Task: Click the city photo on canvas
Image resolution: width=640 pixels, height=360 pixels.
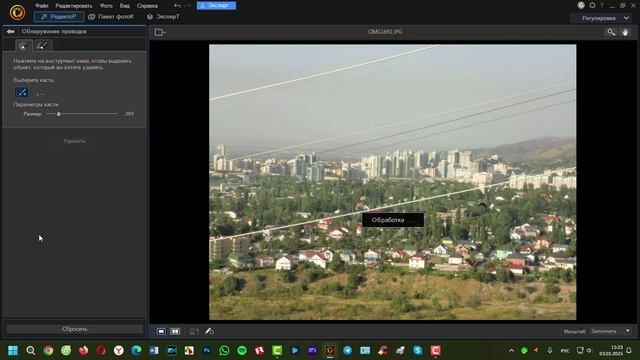Action: tap(393, 182)
